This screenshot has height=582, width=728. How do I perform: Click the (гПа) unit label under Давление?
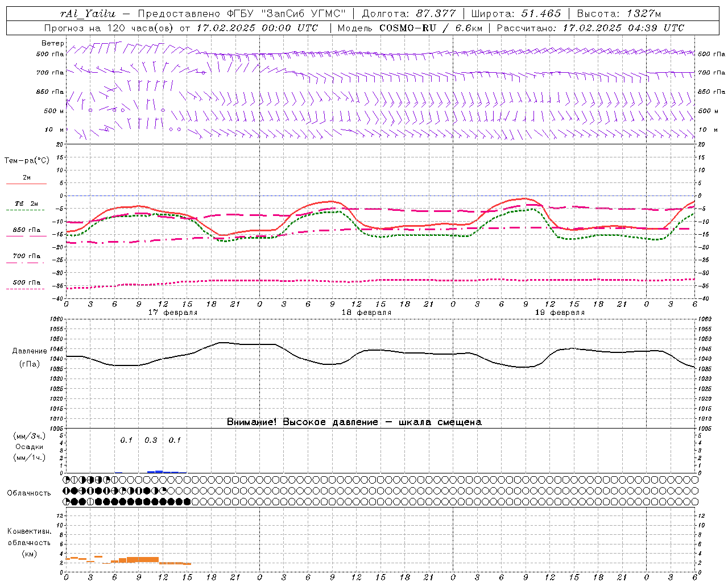coord(30,364)
